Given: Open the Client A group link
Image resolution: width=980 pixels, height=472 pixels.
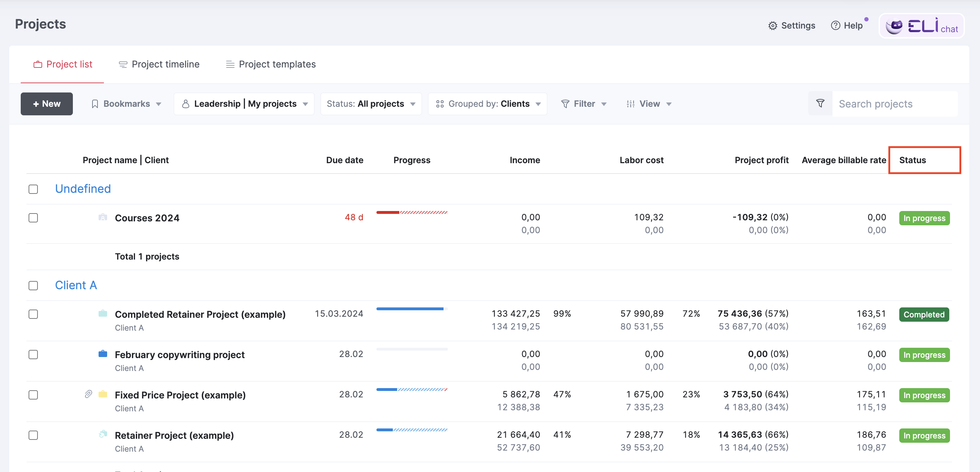Looking at the screenshot, I should click(76, 285).
